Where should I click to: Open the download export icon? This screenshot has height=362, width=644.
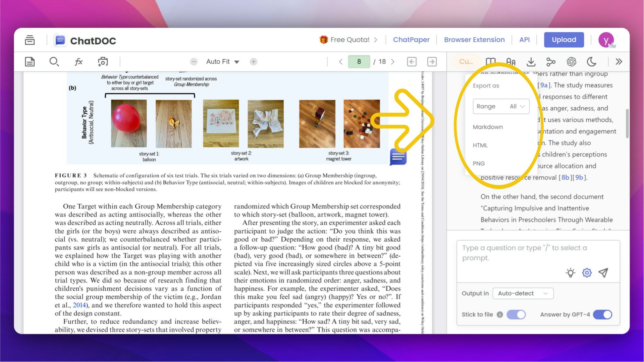coord(531,62)
